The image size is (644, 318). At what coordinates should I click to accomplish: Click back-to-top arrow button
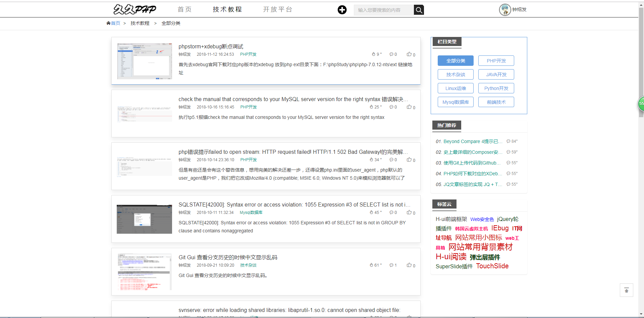point(626,290)
